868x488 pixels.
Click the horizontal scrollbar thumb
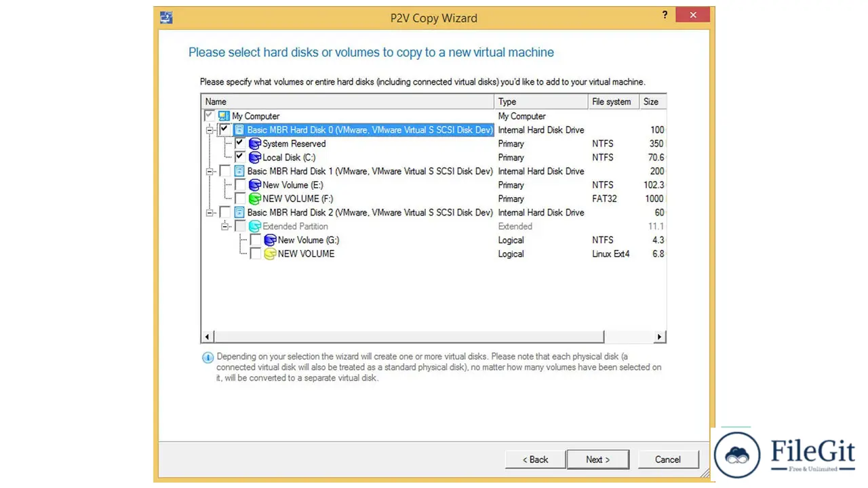point(409,337)
